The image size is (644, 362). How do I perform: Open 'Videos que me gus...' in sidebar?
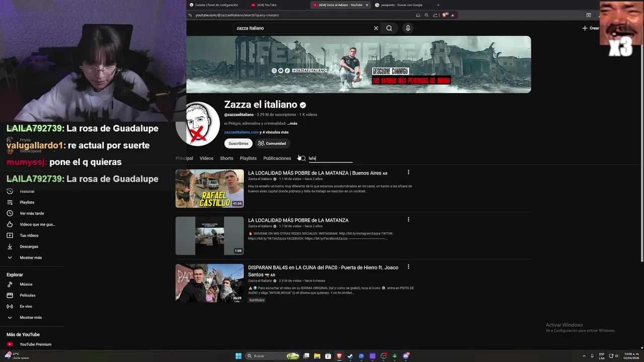37,225
